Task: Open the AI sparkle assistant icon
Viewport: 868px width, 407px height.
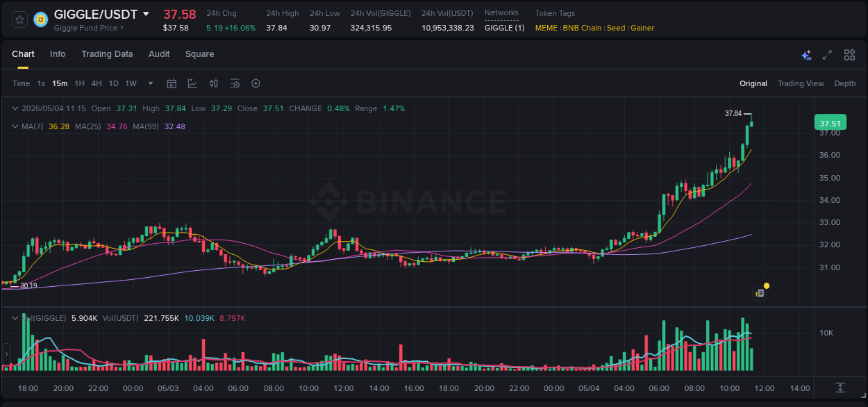Action: click(x=806, y=55)
